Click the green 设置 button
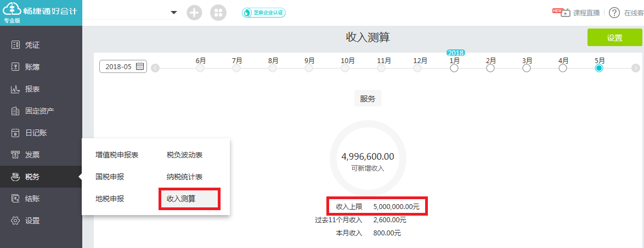This screenshot has width=644, height=248. coord(614,38)
